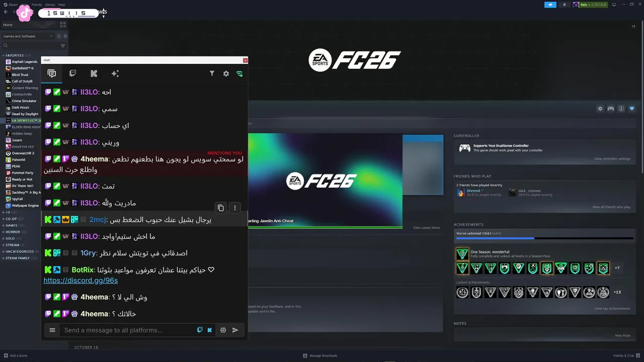Screen dimensions: 644x362
Task: Show +7 more unlocked achievements
Action: click(x=617, y=268)
